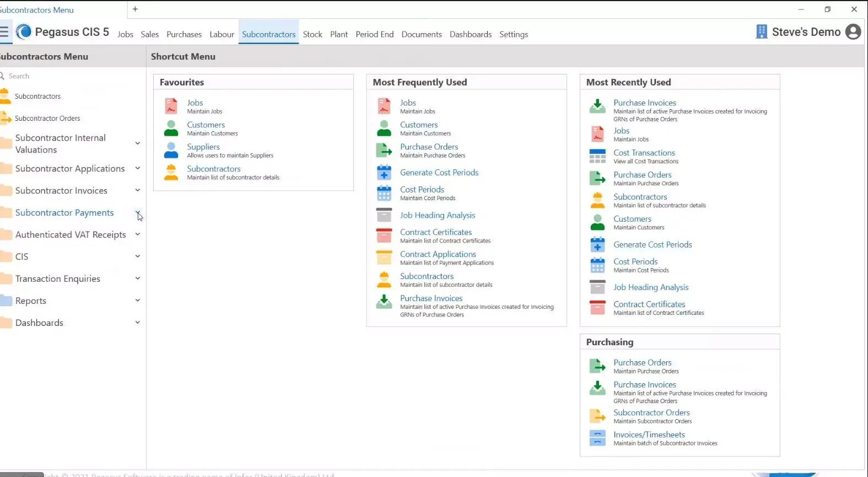Viewport: 868px width, 477px height.
Task: Expand Subcontractor Invoices chevron
Action: [x=138, y=190]
